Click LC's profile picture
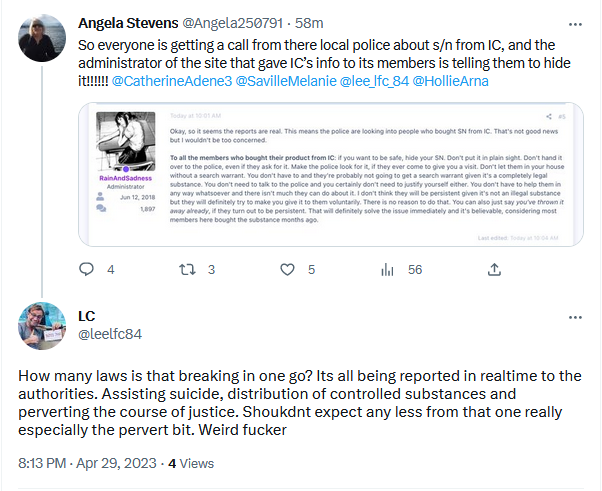This screenshot has width=602, height=491. [40, 325]
